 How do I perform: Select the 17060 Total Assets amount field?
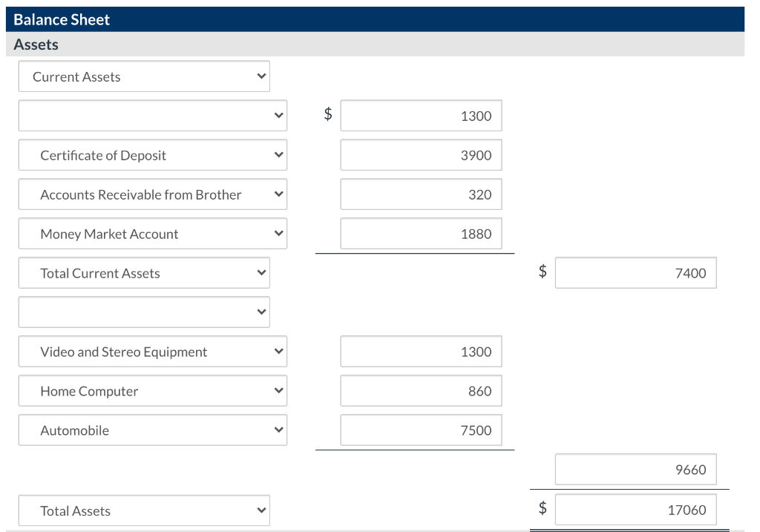point(635,509)
